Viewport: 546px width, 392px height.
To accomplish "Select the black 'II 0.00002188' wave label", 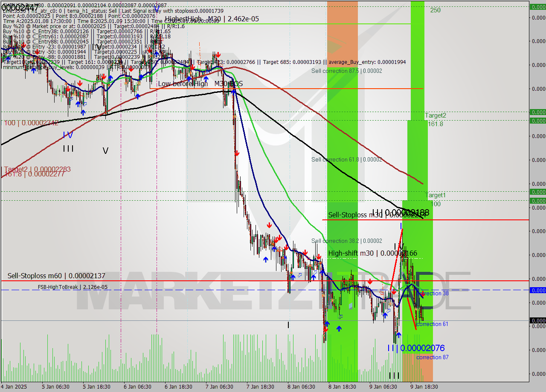I will point(401,212).
